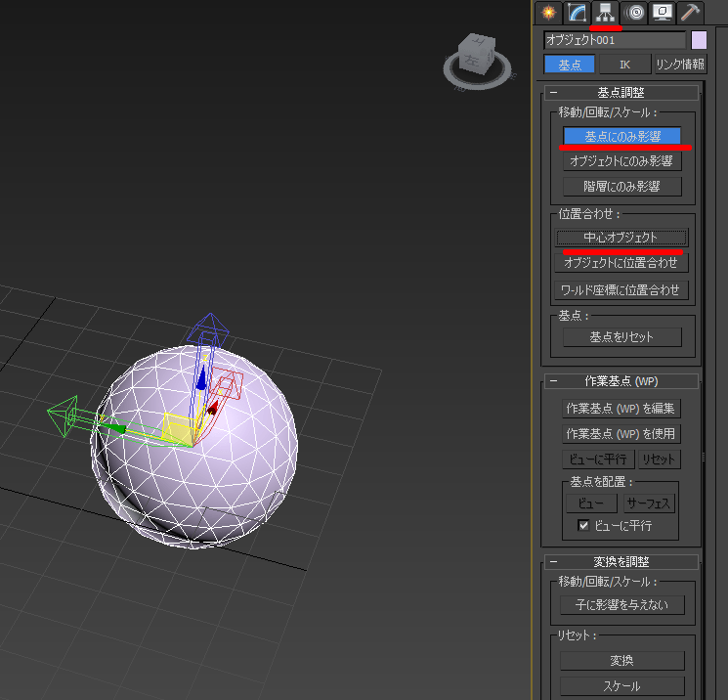The height and width of the screenshot is (700, 728).
Task: Switch to the Modify panel icon
Action: click(577, 13)
